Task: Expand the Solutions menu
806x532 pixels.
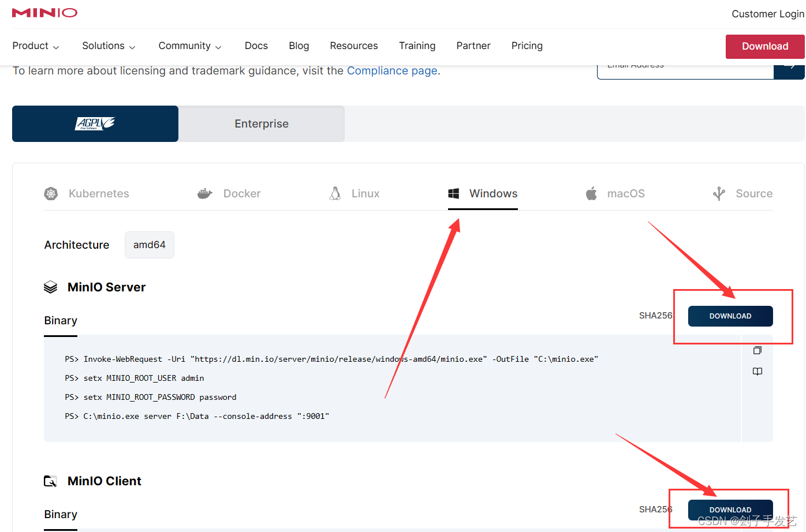Action: point(109,46)
